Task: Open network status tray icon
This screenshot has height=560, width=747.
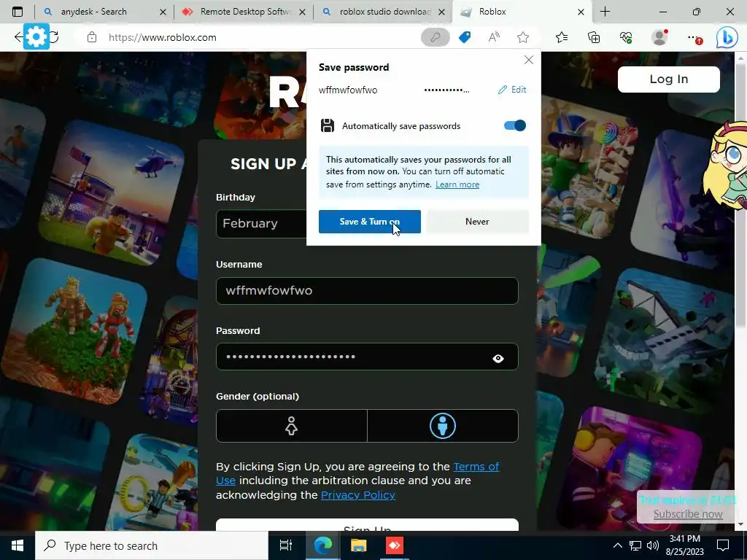Action: click(x=635, y=545)
